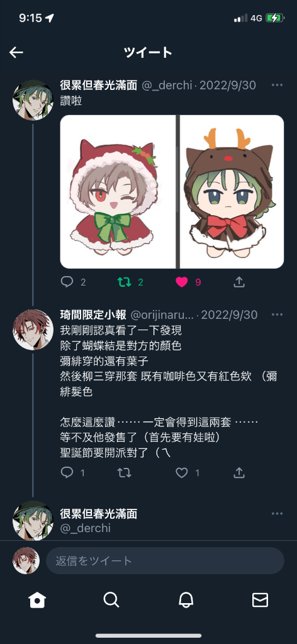
Task: Share 琦間限定小報's reply
Action: pos(239,473)
